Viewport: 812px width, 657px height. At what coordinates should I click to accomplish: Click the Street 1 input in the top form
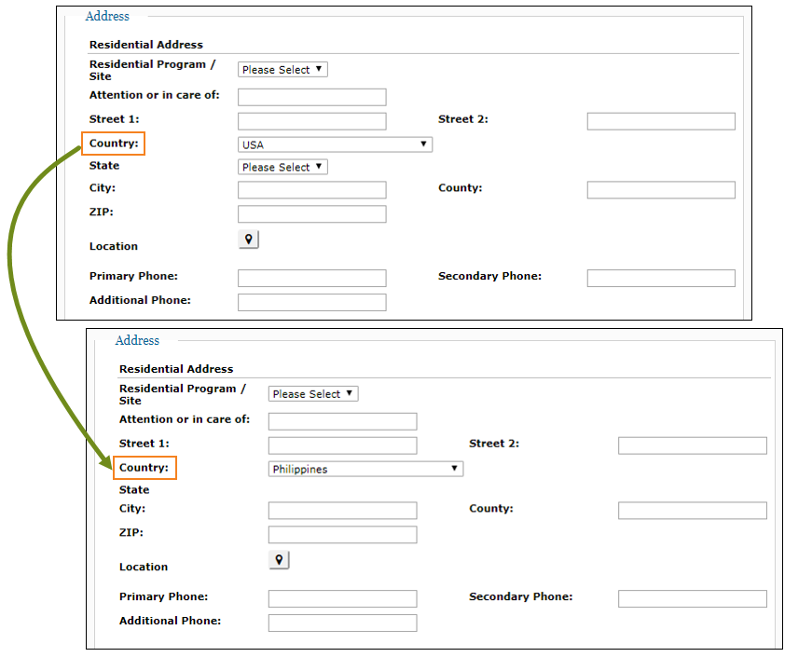click(311, 120)
